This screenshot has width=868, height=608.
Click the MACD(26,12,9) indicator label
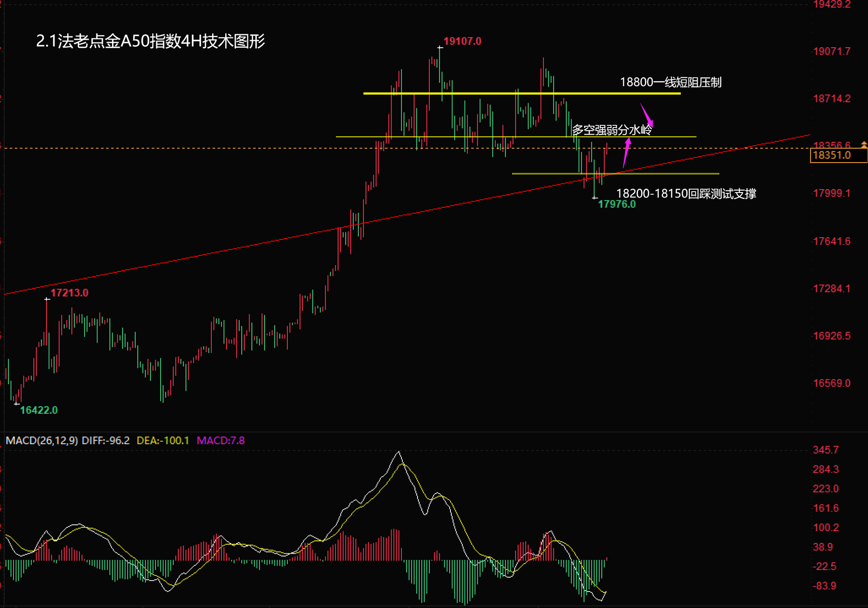click(x=42, y=441)
